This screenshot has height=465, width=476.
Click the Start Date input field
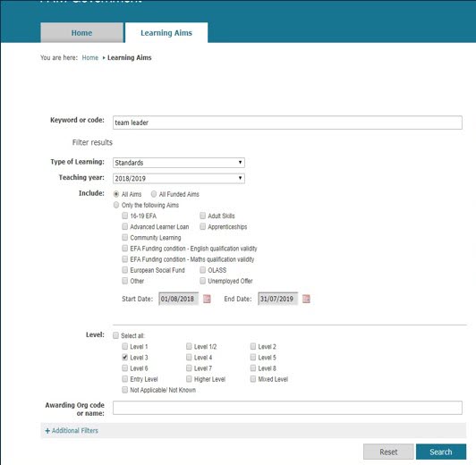pyautogui.click(x=179, y=299)
